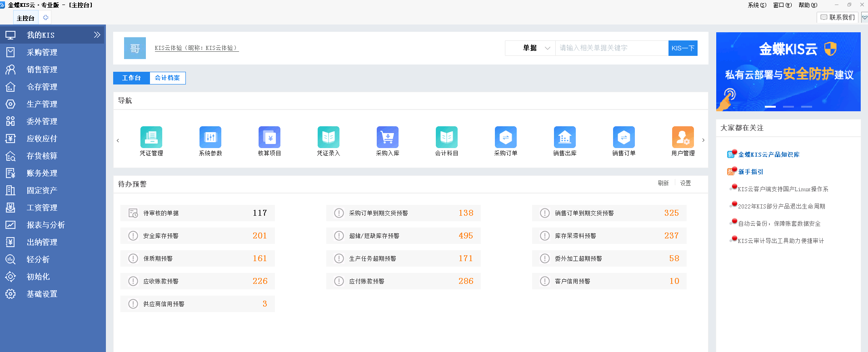Click the KIS一下 search button

[683, 48]
